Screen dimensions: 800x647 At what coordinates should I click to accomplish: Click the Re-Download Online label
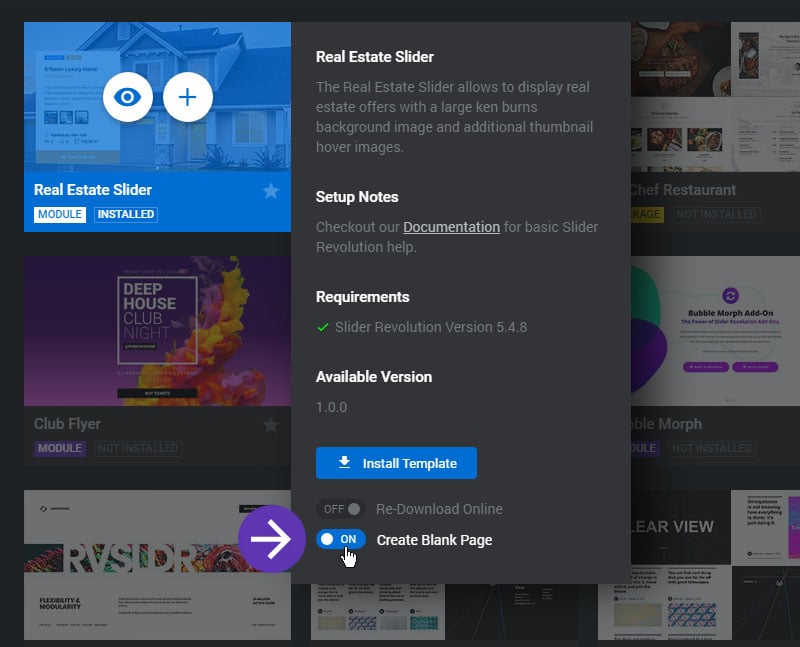tap(439, 509)
